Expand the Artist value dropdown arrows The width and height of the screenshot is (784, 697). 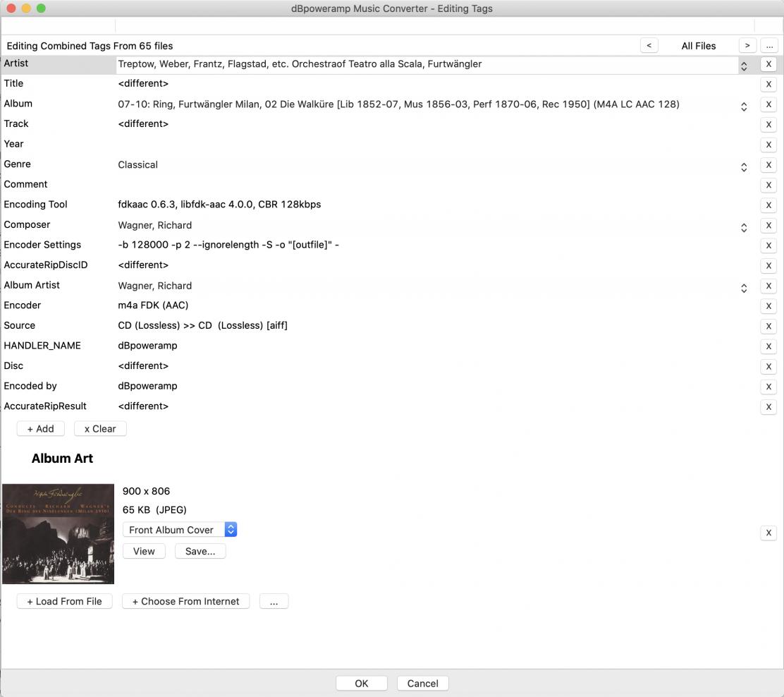tap(743, 66)
